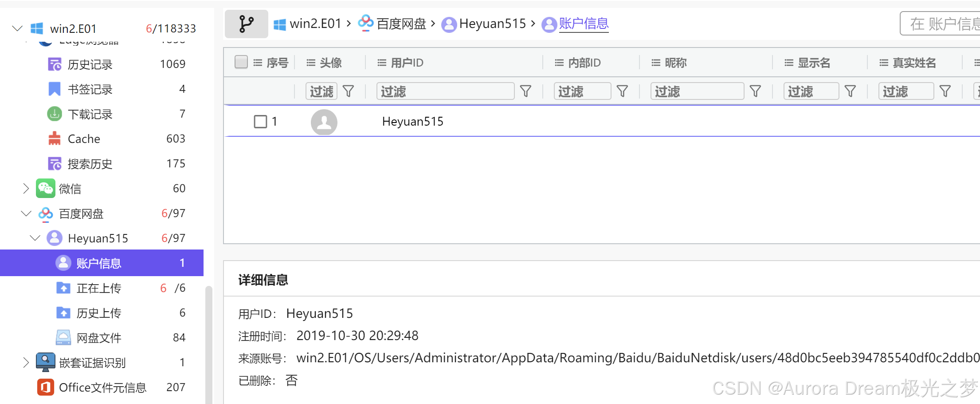Collapse the Heyuan515 tree node
The width and height of the screenshot is (980, 404).
[35, 238]
